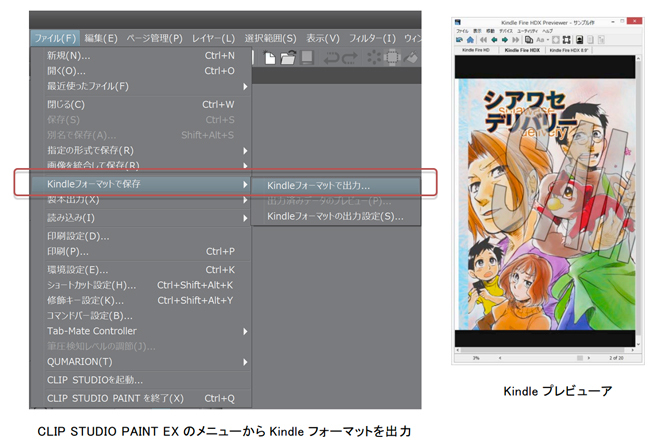Expand the 指定の形式で保存(R) submenu

coord(141,150)
